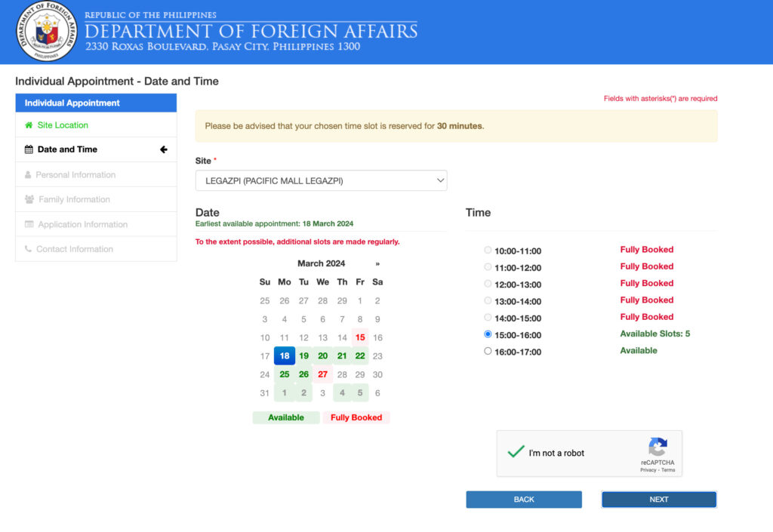Check the I'm not a robot box
This screenshot has height=532, width=773.
pos(517,453)
